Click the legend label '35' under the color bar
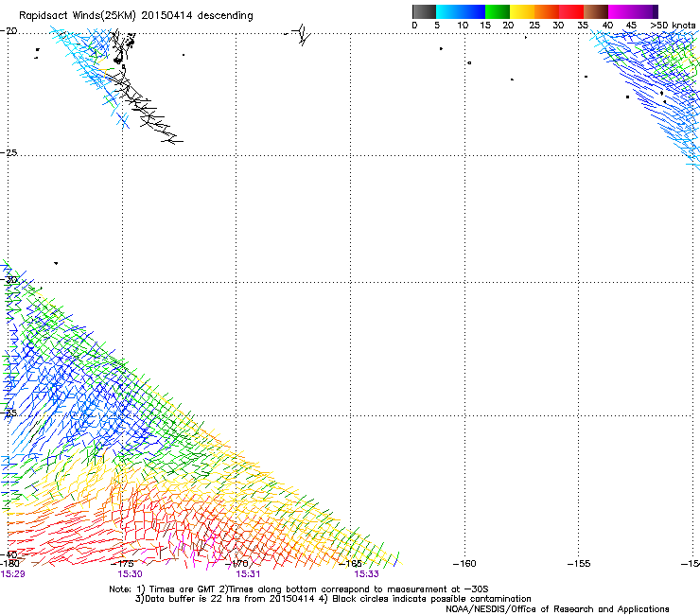This screenshot has height=615, width=700. point(583,26)
